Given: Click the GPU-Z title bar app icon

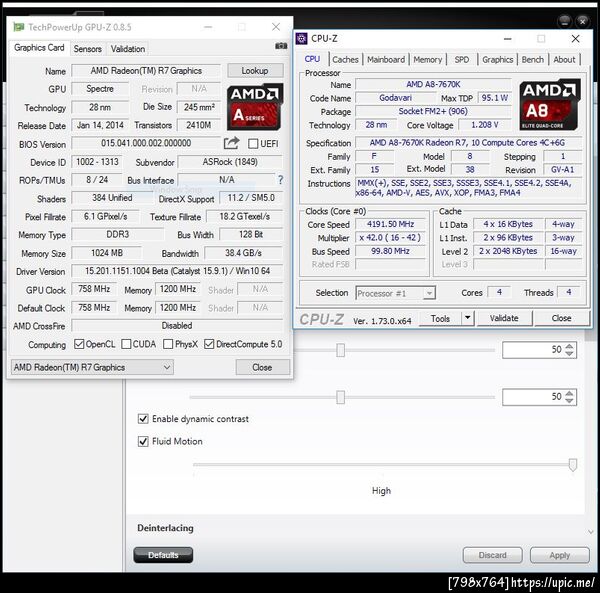Looking at the screenshot, I should [18, 27].
